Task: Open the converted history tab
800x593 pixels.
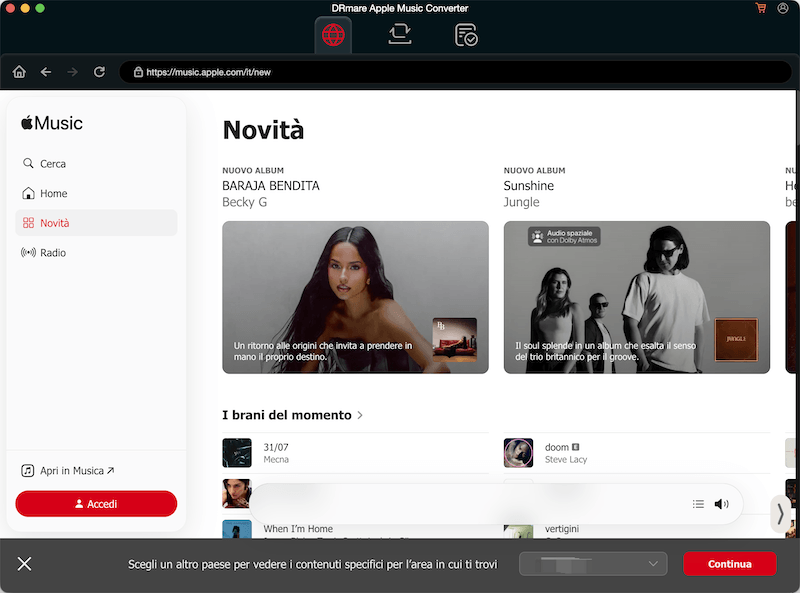Action: pyautogui.click(x=466, y=35)
